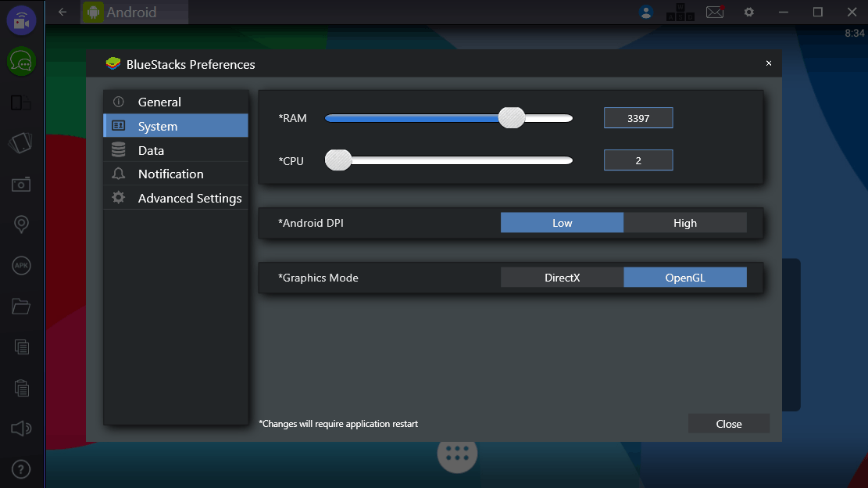Click the CPU value field showing 2
868x488 pixels.
[x=638, y=160]
